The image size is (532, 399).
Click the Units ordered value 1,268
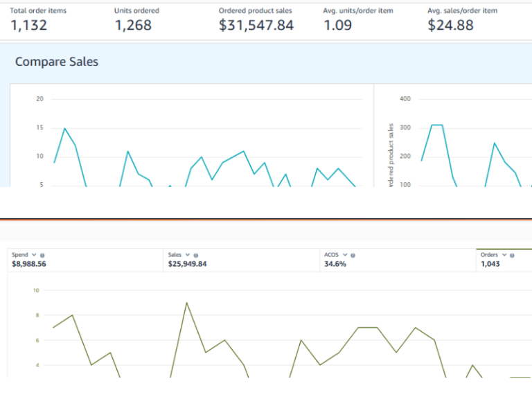(x=133, y=25)
